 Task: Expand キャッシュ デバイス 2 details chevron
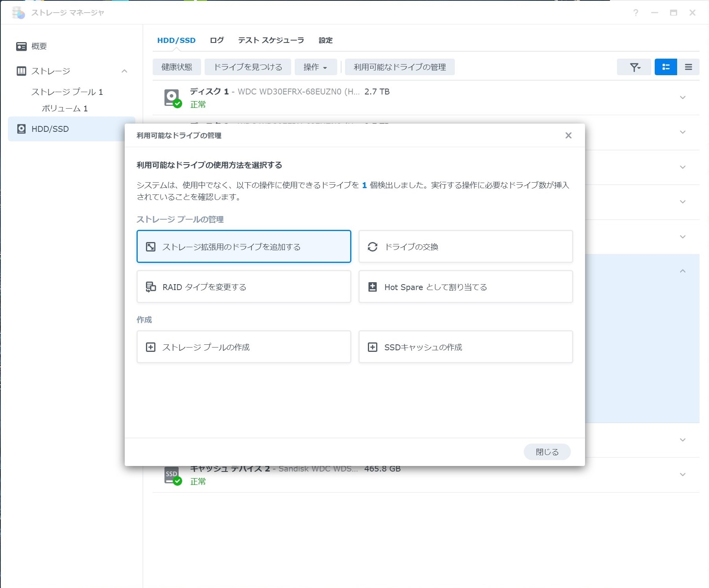pyautogui.click(x=683, y=475)
